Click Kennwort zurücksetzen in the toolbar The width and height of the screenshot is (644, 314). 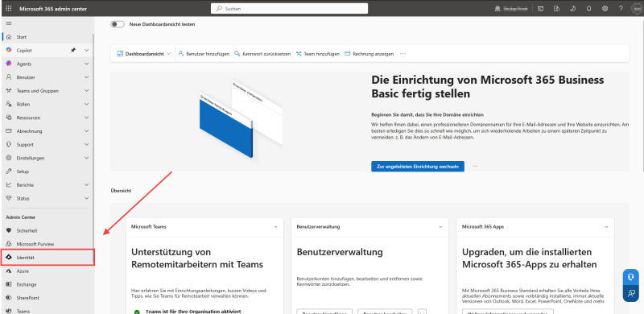[x=262, y=54]
